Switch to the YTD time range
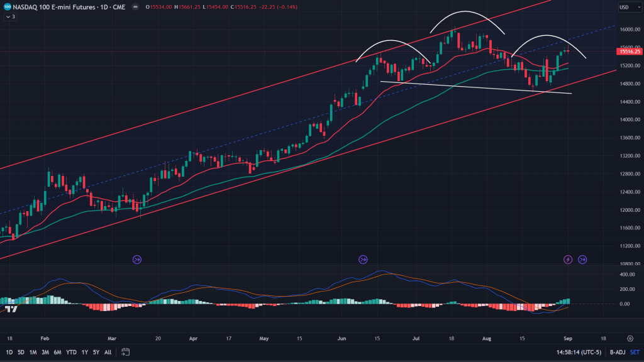 click(70, 352)
